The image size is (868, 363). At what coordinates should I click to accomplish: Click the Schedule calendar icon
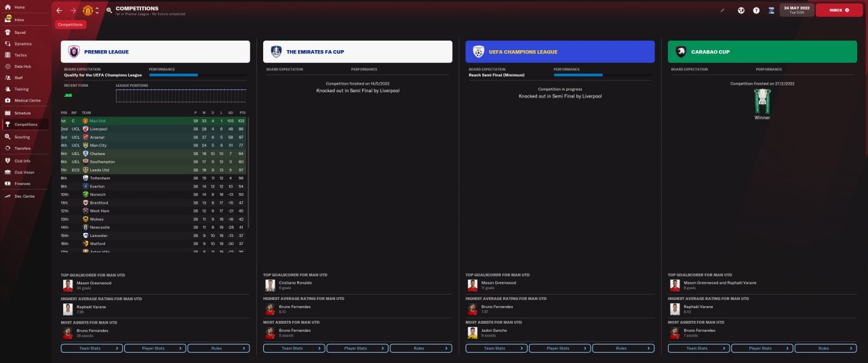tap(7, 113)
